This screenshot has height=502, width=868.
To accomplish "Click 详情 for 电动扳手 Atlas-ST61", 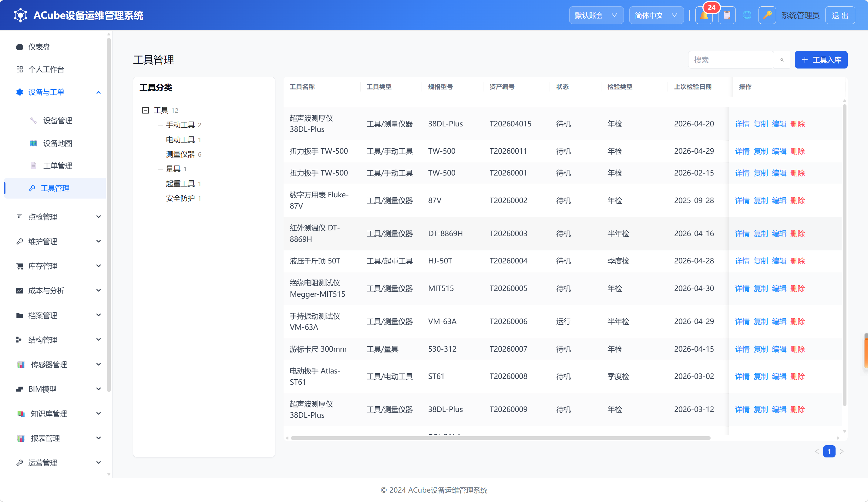I will [x=742, y=376].
